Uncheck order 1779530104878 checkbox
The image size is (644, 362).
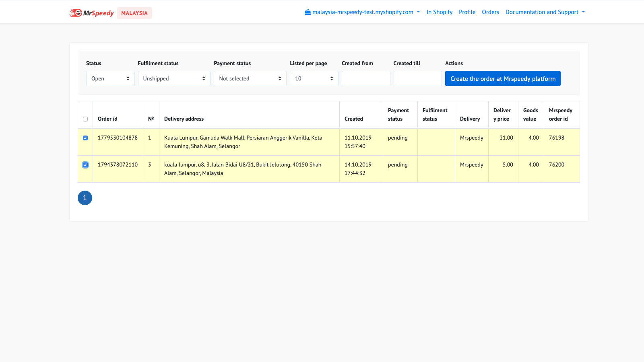click(85, 138)
